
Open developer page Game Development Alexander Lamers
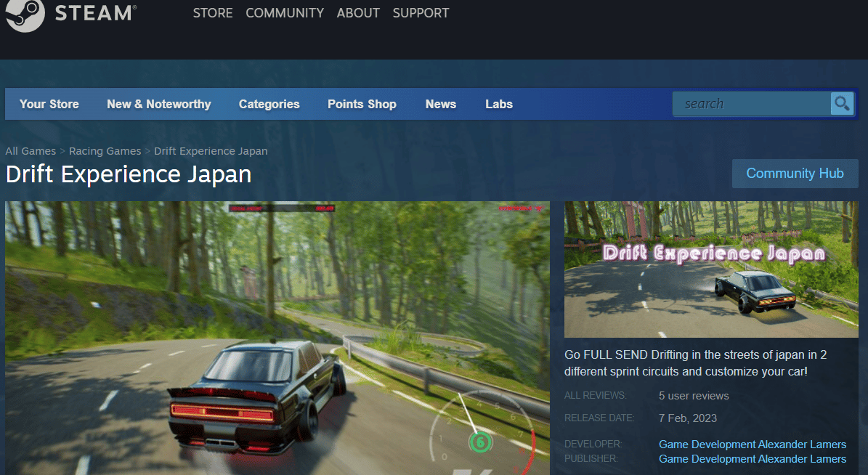pyautogui.click(x=752, y=444)
